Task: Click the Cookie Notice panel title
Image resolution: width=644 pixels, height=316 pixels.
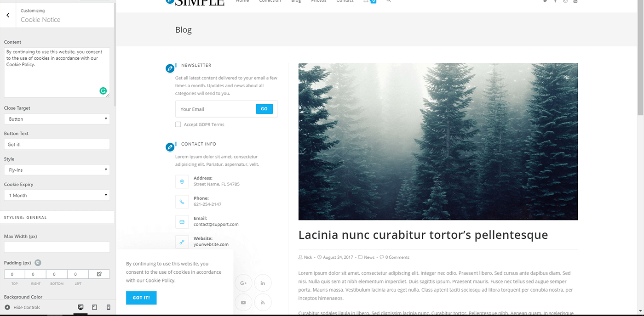Action: pyautogui.click(x=40, y=20)
